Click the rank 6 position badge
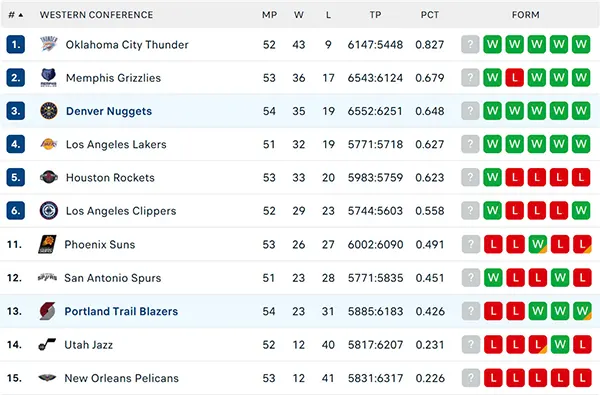The height and width of the screenshot is (395, 600). point(16,211)
